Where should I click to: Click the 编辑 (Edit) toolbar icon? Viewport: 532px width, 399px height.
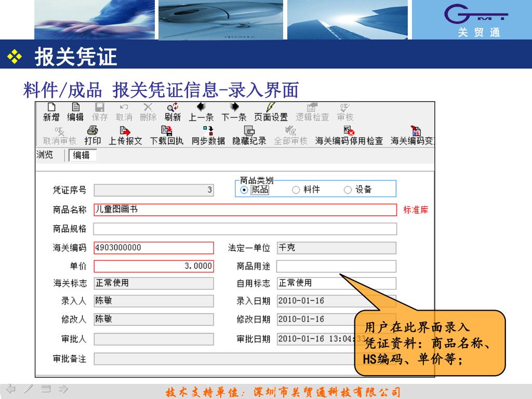click(75, 112)
